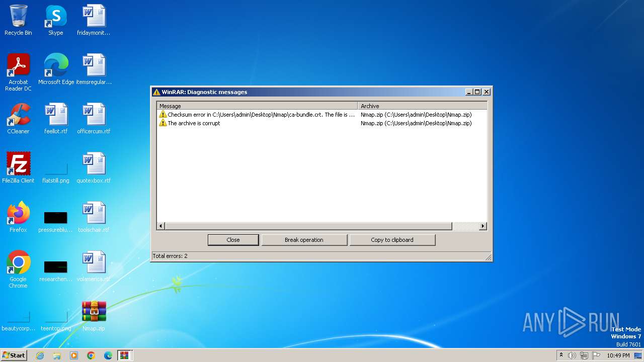Viewport: 644px width, 362px height.
Task: Click the right arrow of horizontal scrollbar
Action: (483, 226)
